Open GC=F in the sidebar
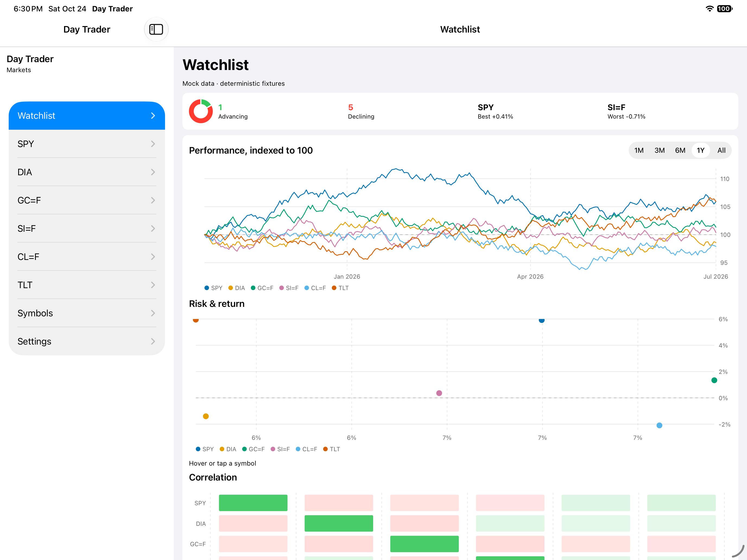The height and width of the screenshot is (560, 747). (87, 200)
